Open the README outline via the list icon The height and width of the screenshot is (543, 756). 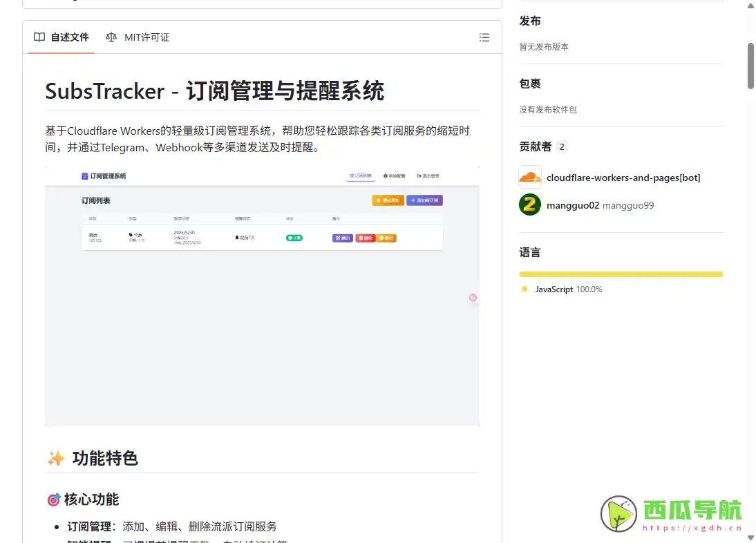click(484, 37)
